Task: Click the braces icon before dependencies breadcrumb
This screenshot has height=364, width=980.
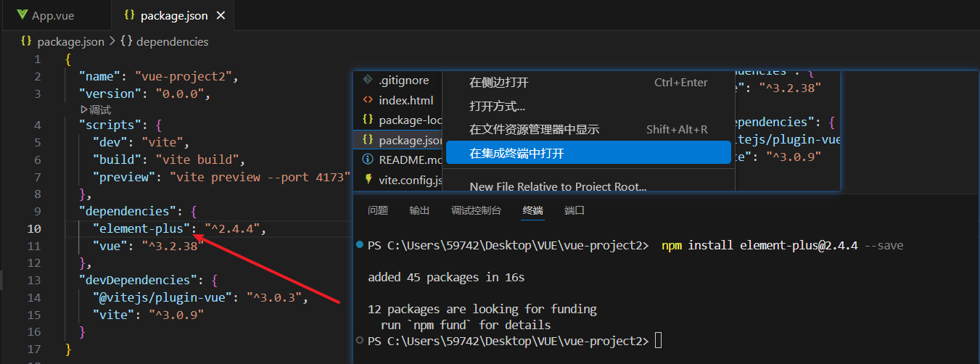Action: 125,42
